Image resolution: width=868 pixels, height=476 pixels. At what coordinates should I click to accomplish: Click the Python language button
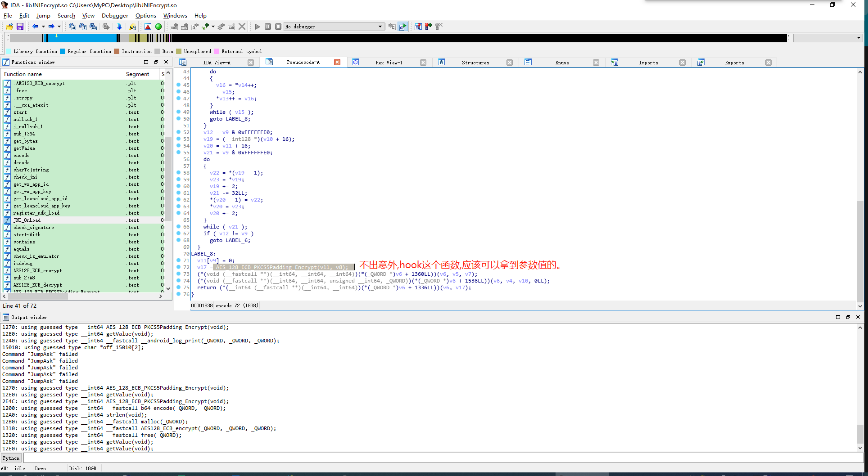click(11, 458)
